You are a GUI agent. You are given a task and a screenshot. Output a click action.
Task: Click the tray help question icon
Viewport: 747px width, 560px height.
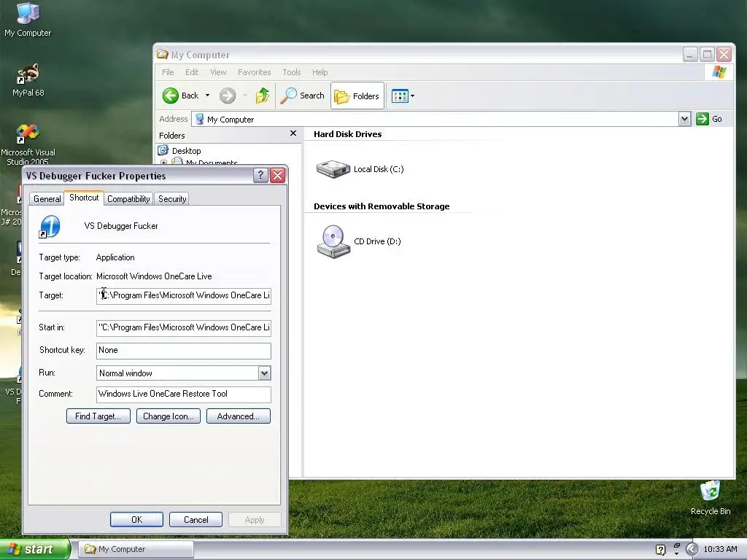tap(660, 550)
